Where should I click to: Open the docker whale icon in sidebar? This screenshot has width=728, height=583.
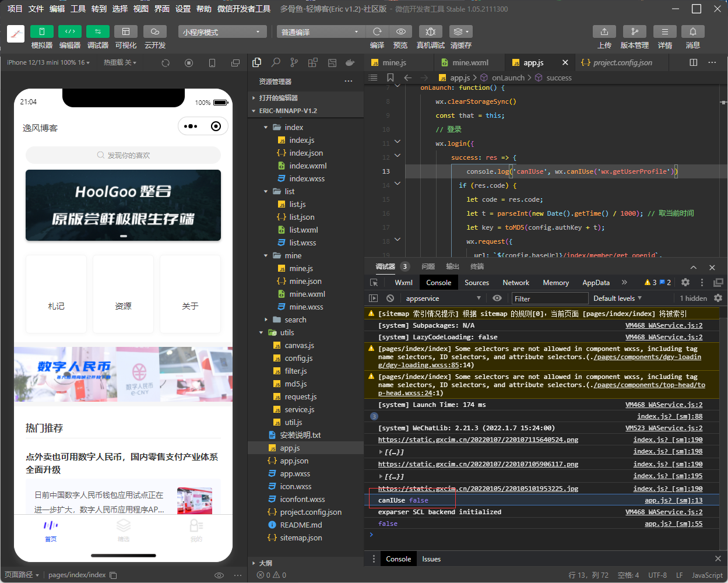pyautogui.click(x=350, y=62)
